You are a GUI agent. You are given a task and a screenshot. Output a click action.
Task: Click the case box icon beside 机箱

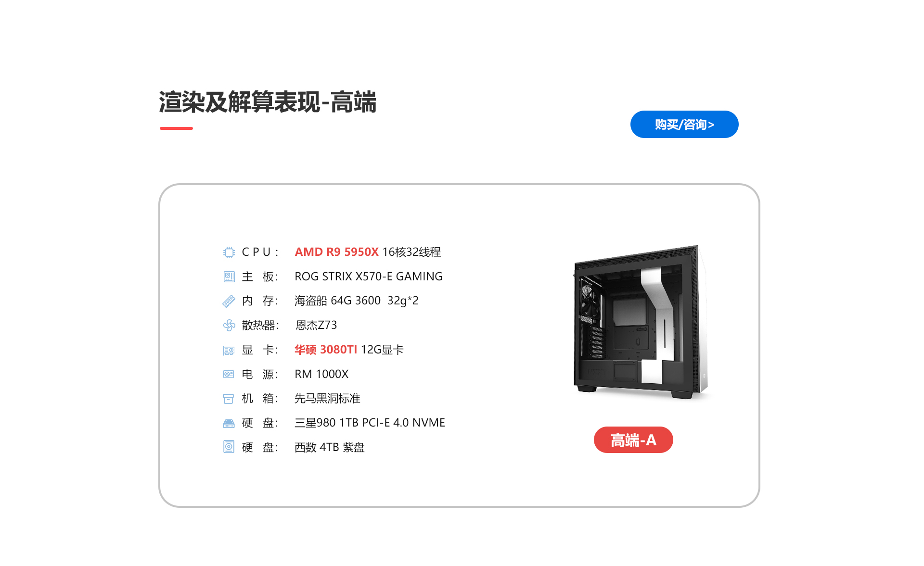coord(229,399)
